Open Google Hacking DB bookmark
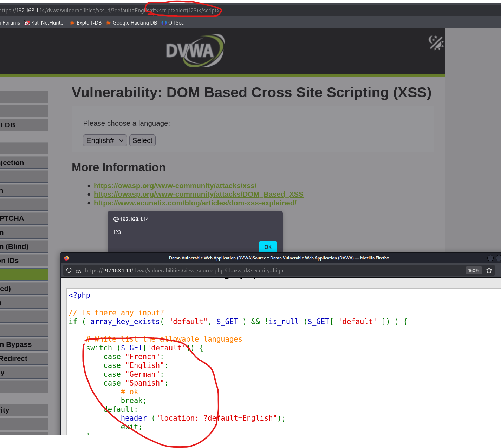 pos(131,23)
